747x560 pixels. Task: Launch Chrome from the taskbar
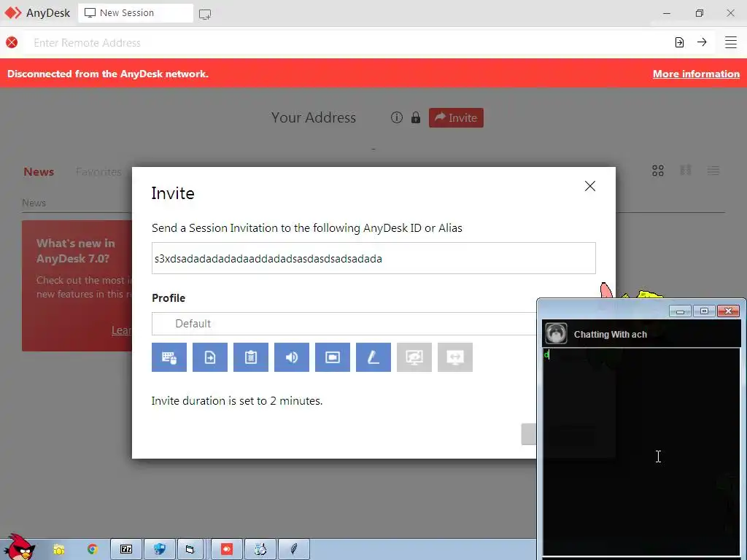click(93, 549)
